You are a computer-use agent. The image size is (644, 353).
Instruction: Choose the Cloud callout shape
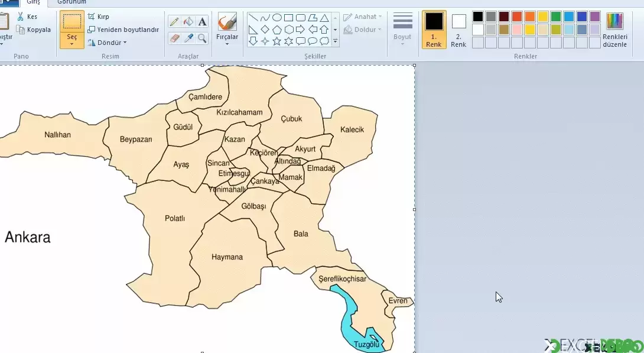[x=324, y=41]
